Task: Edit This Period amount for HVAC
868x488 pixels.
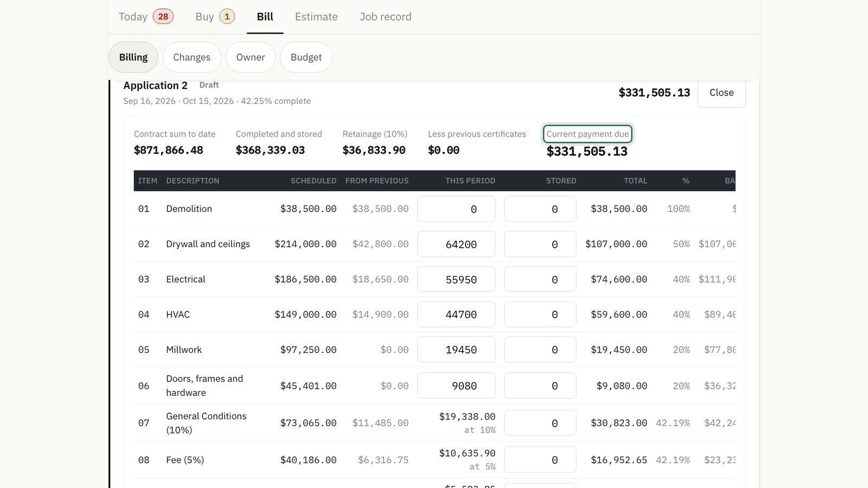Action: point(456,314)
